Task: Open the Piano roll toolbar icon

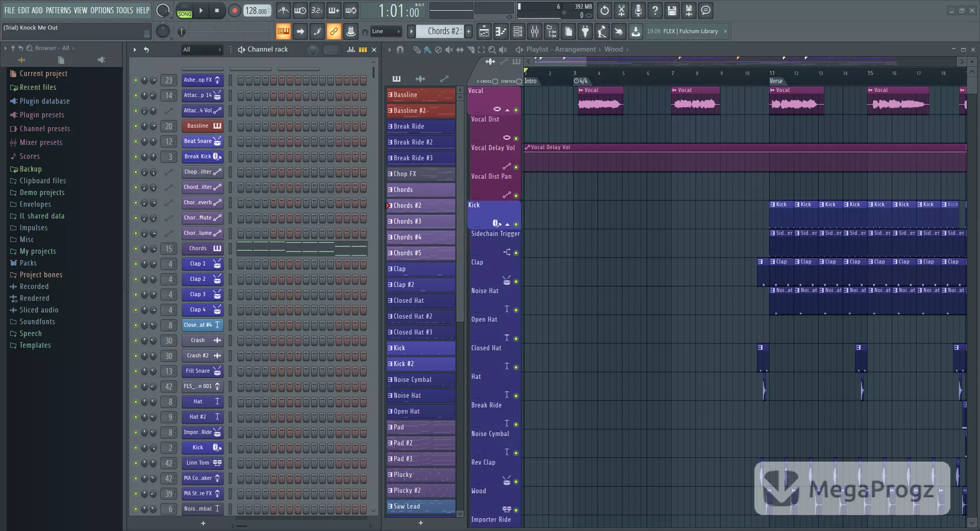Action: [501, 32]
